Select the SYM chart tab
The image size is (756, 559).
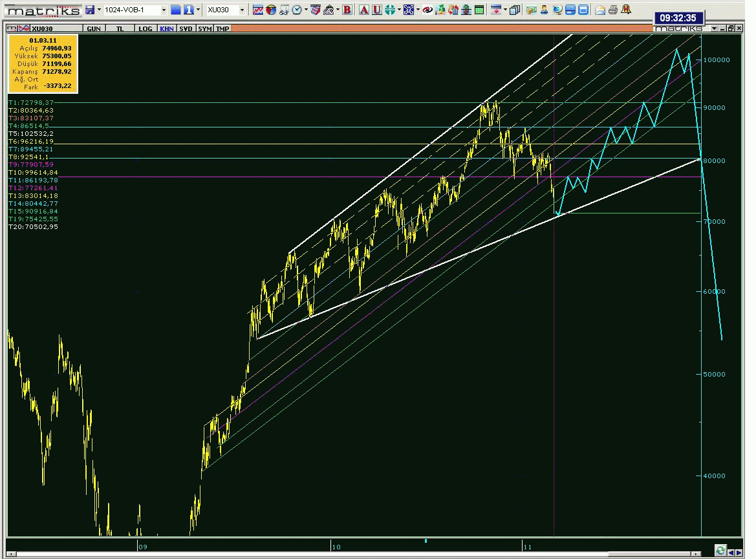click(204, 29)
